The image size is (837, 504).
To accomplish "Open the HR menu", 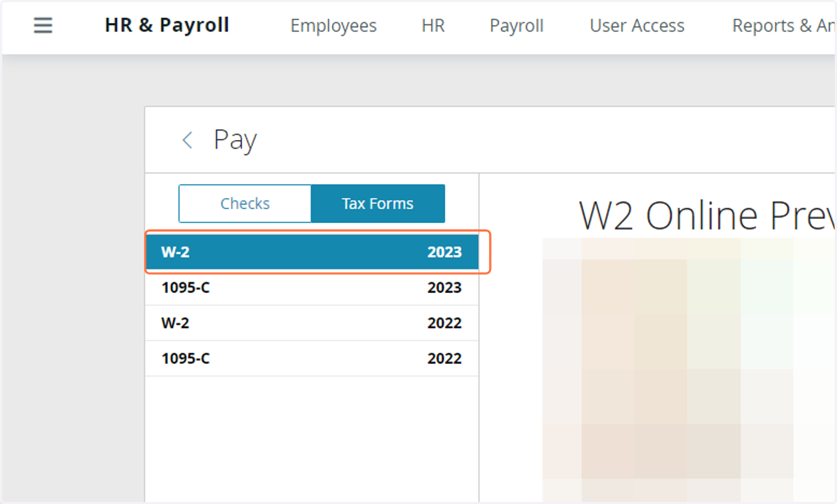I will coord(433,26).
